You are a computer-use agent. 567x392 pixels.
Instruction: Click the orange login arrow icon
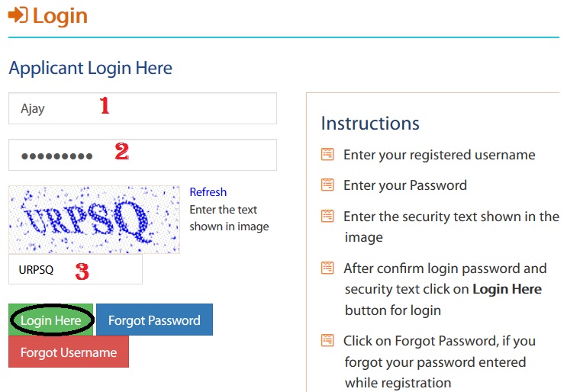18,15
